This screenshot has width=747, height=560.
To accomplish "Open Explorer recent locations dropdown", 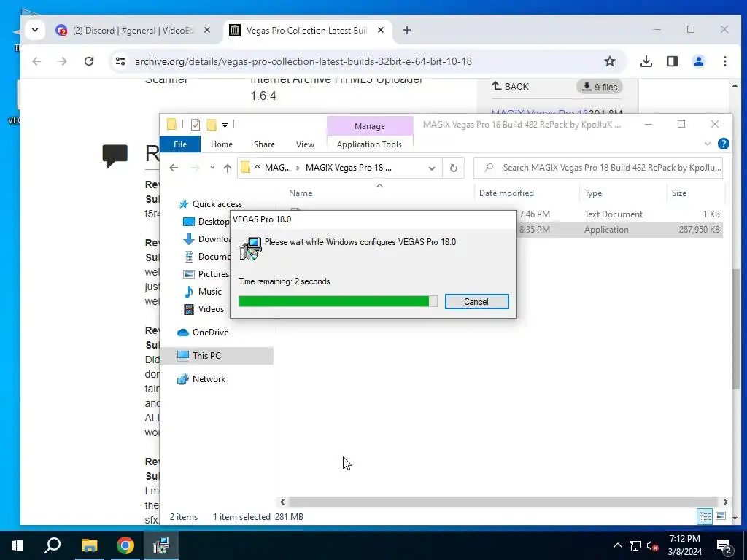I will [212, 168].
